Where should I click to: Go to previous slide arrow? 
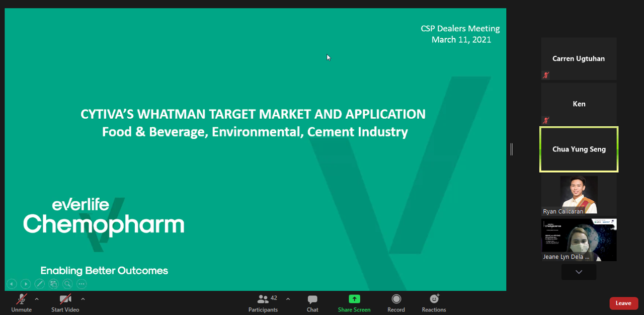coord(12,284)
